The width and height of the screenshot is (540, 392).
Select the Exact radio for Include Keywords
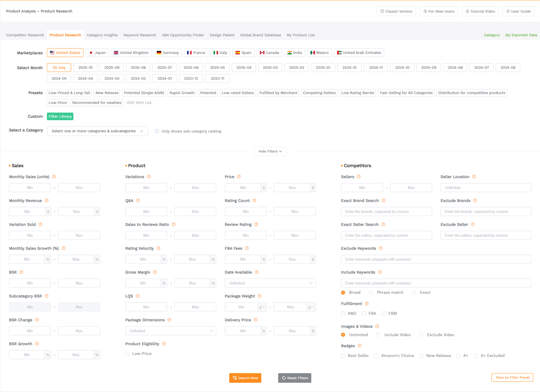pyautogui.click(x=413, y=292)
